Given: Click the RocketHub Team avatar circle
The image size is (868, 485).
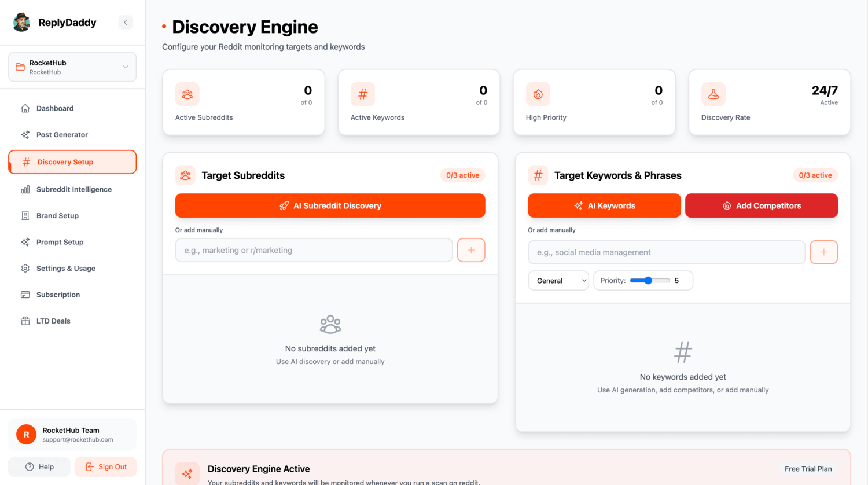Looking at the screenshot, I should point(26,435).
